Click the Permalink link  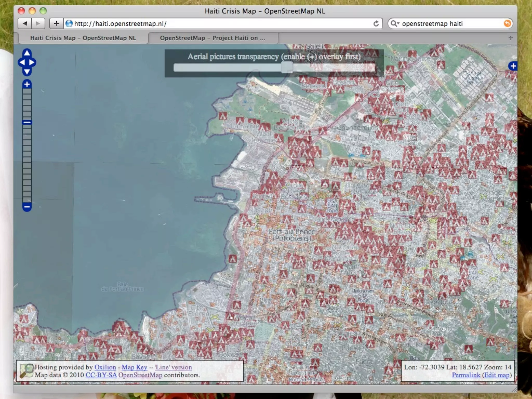click(x=466, y=375)
